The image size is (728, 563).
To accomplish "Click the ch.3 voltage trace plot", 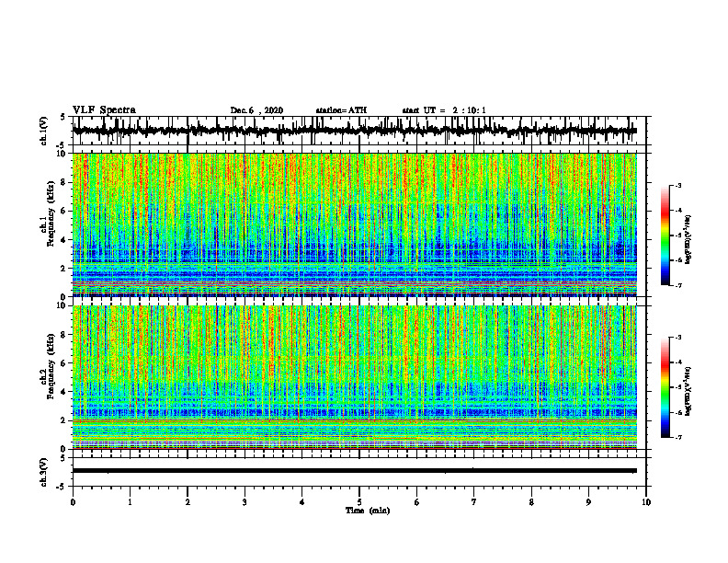I will [359, 472].
